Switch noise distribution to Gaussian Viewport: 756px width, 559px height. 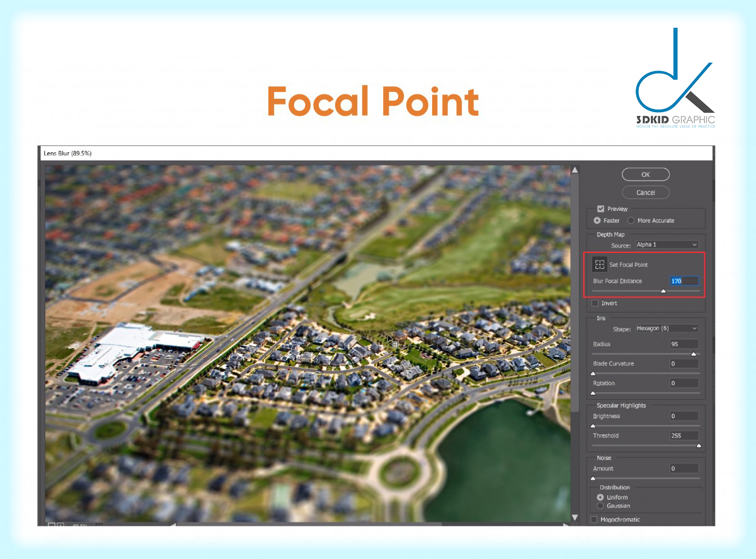(x=600, y=504)
